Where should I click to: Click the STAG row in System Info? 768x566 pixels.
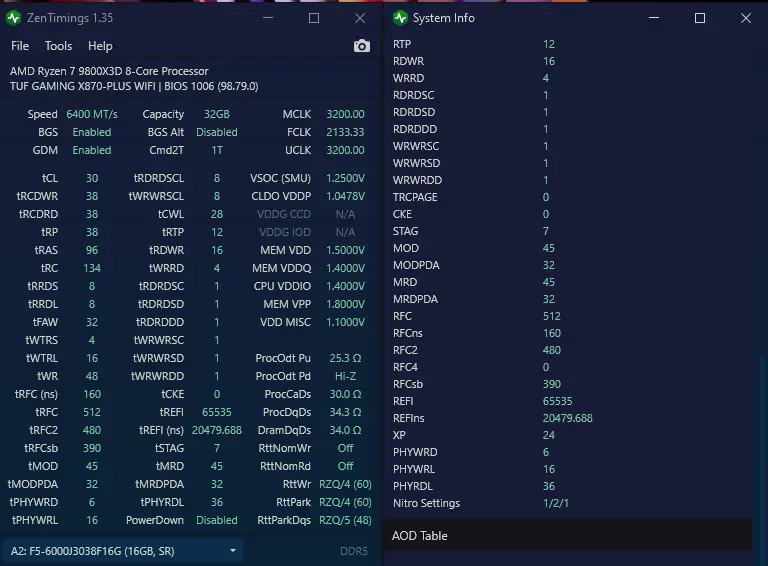[x=568, y=231]
